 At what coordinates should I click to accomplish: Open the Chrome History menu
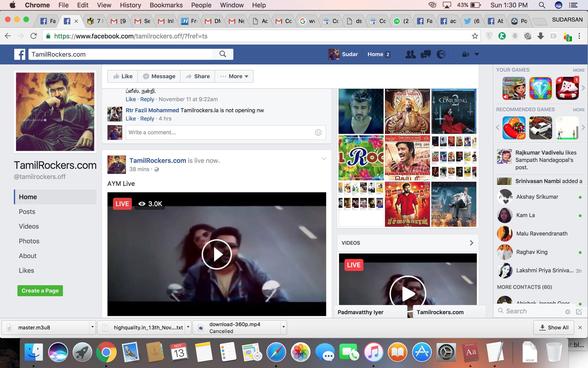point(130,5)
